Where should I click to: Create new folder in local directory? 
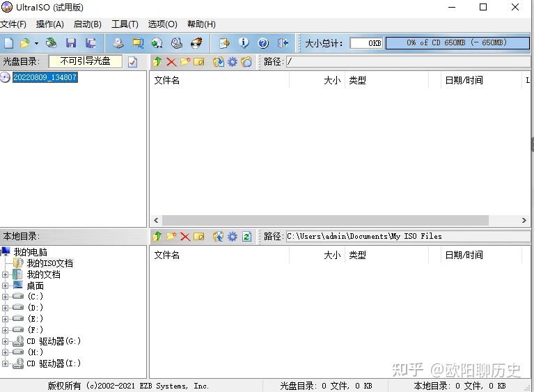coord(171,236)
